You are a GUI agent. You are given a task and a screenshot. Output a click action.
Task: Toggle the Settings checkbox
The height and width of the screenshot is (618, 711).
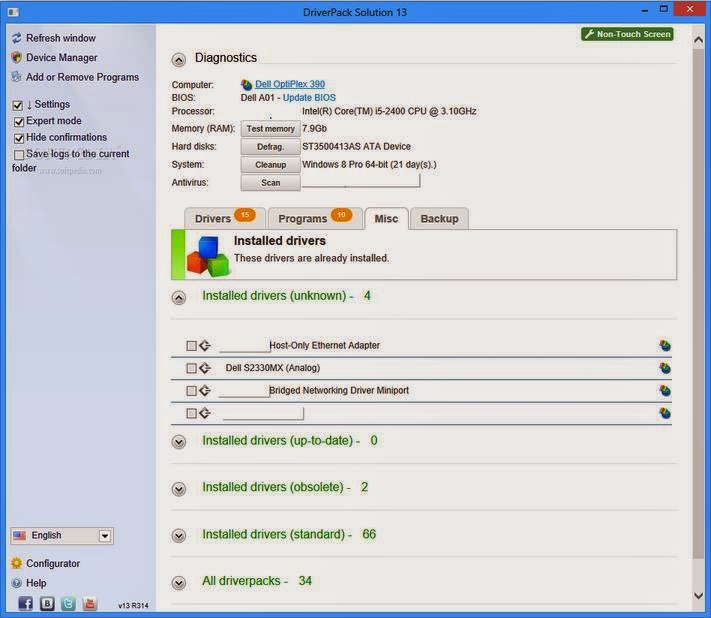click(18, 106)
